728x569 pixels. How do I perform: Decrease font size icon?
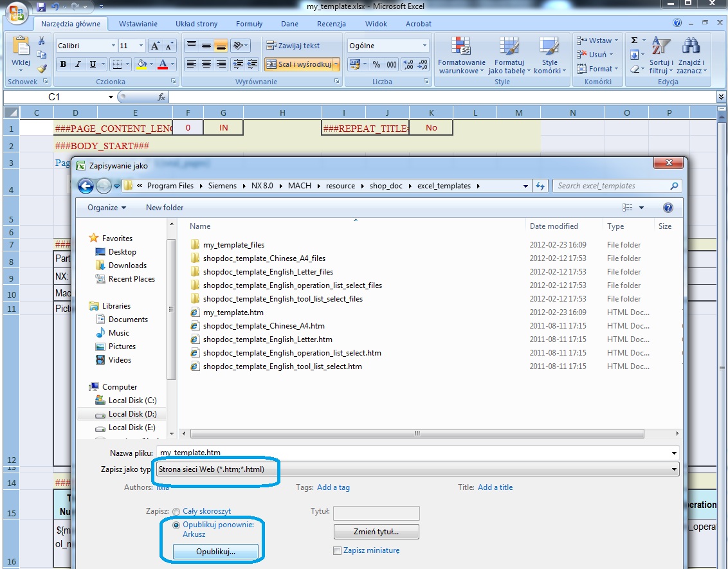coord(169,46)
